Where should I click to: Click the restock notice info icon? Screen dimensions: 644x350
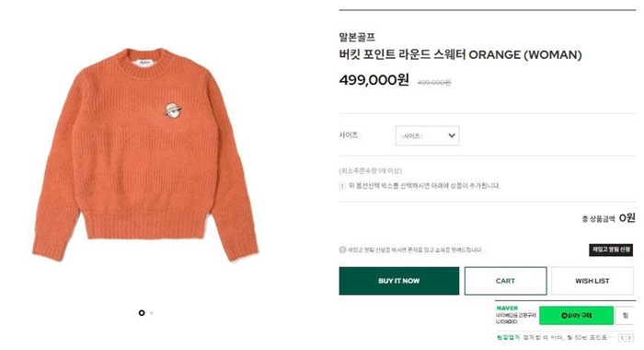pos(342,250)
